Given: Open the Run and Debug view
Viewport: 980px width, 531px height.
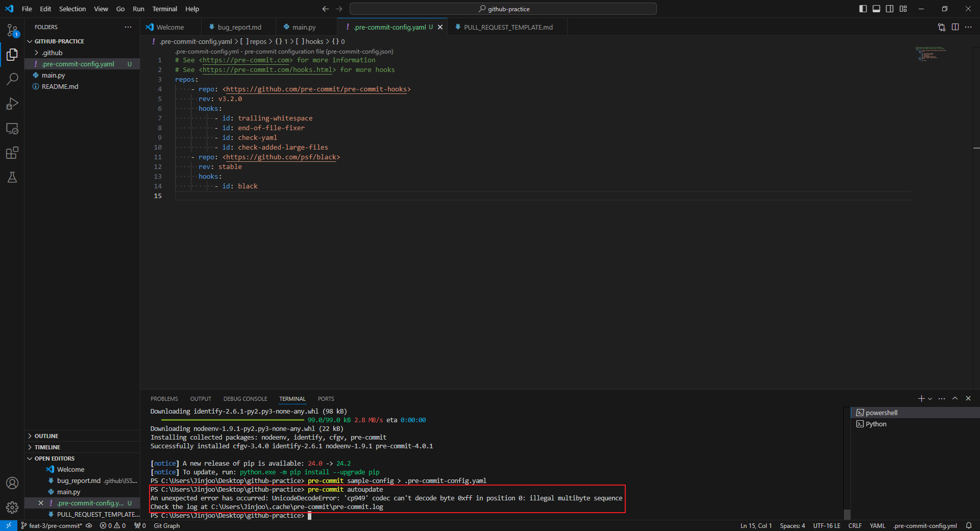Looking at the screenshot, I should click(x=12, y=104).
